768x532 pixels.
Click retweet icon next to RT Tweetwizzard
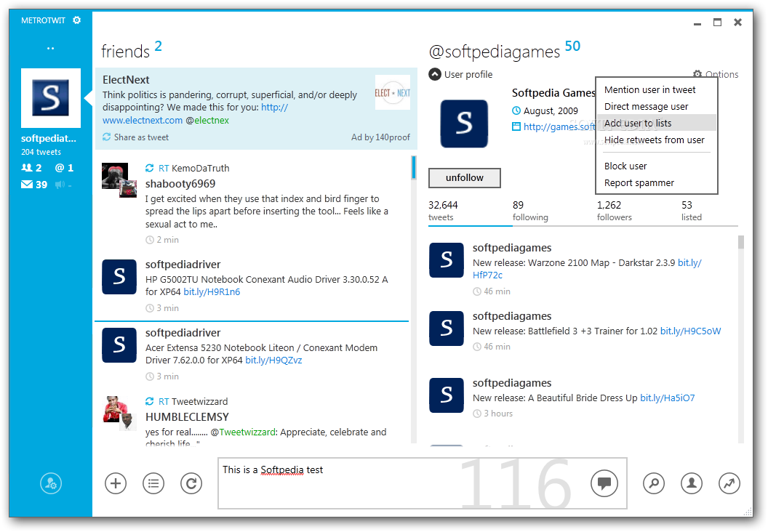click(149, 402)
